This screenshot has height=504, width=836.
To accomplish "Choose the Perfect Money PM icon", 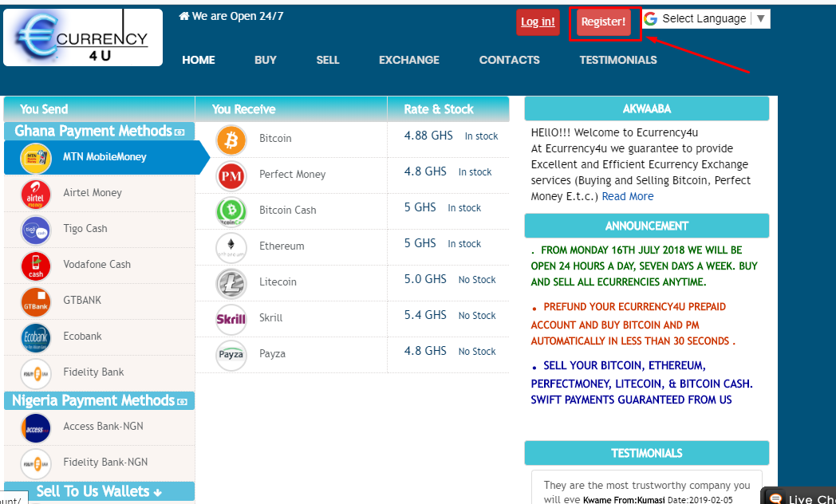I will pyautogui.click(x=231, y=175).
